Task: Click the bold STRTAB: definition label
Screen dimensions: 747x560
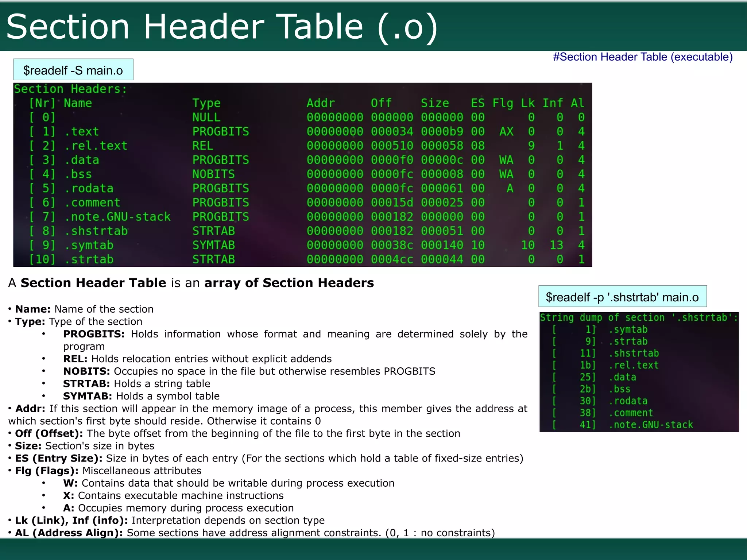Action: click(x=86, y=383)
